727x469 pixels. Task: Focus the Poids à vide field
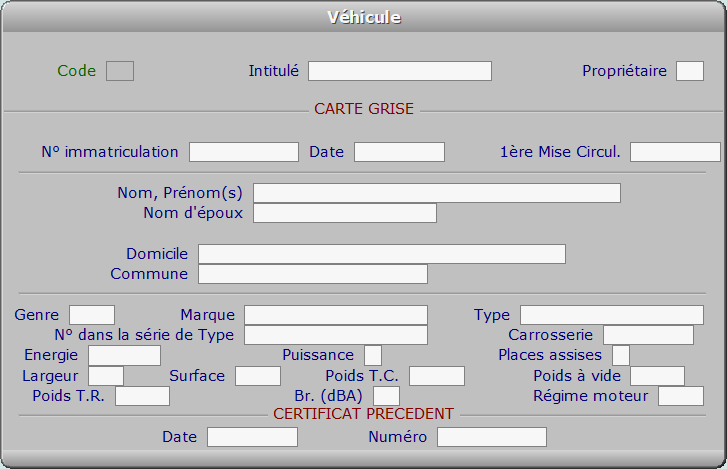click(657, 376)
